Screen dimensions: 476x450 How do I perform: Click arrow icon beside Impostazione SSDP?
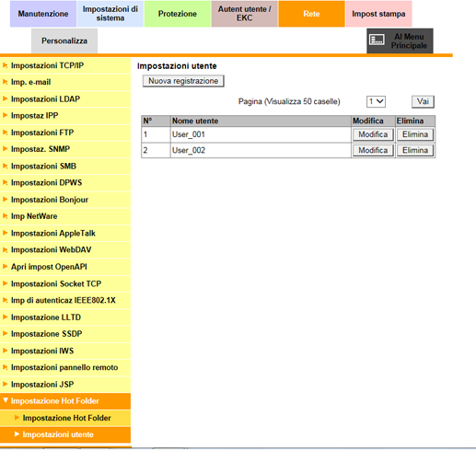5,333
